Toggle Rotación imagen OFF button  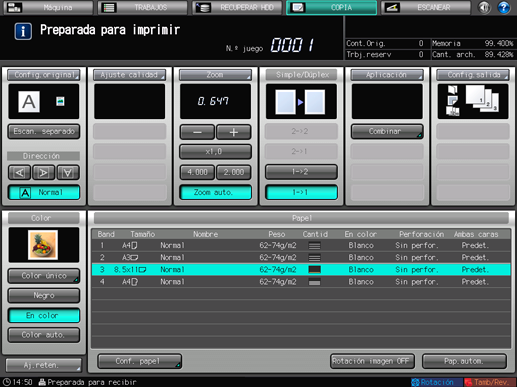pos(372,361)
